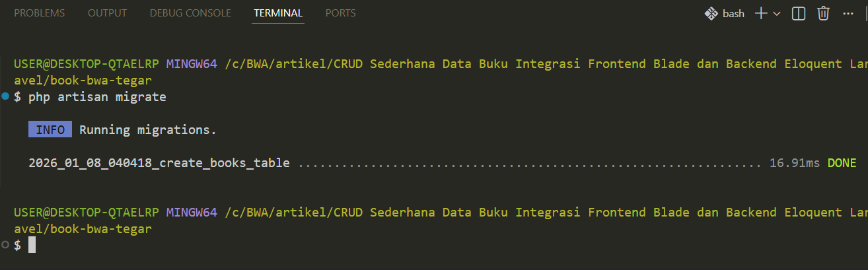Viewport: 868px width, 270px height.
Task: Open the OUTPUT tab
Action: point(107,13)
